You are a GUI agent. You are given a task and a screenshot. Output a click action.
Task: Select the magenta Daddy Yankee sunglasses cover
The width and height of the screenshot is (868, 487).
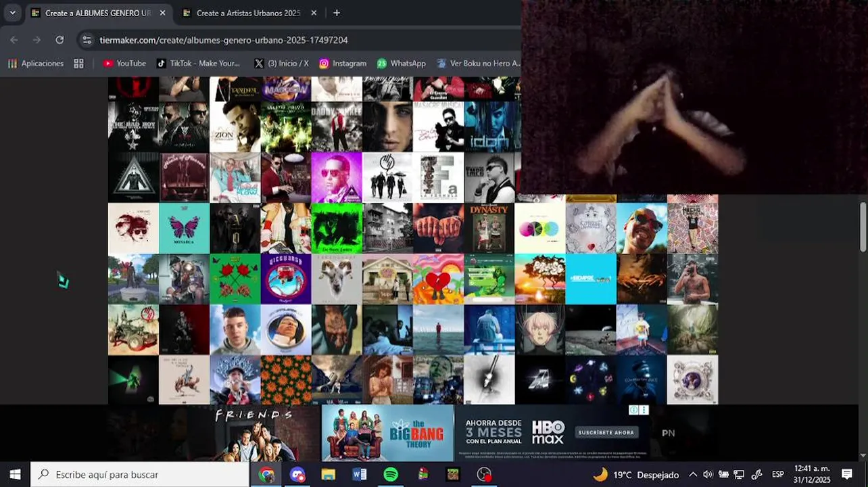pyautogui.click(x=337, y=177)
